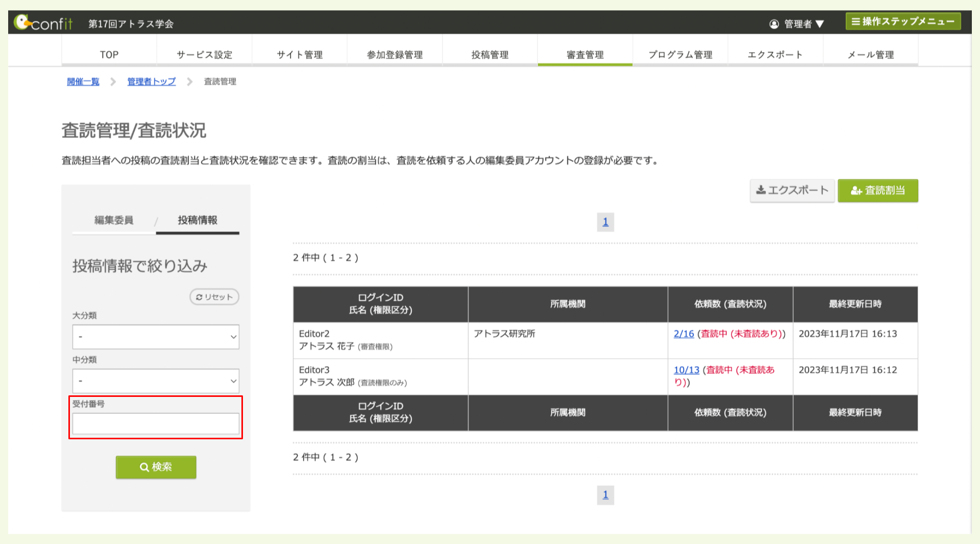Open Editor3's 10/13 request count link
Image resolution: width=980 pixels, height=544 pixels.
686,370
